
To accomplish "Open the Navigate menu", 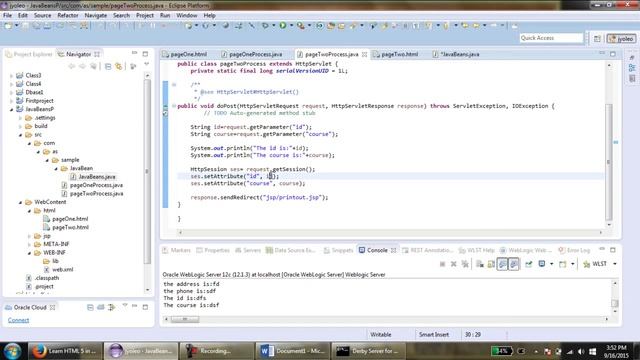I will coord(96,16).
